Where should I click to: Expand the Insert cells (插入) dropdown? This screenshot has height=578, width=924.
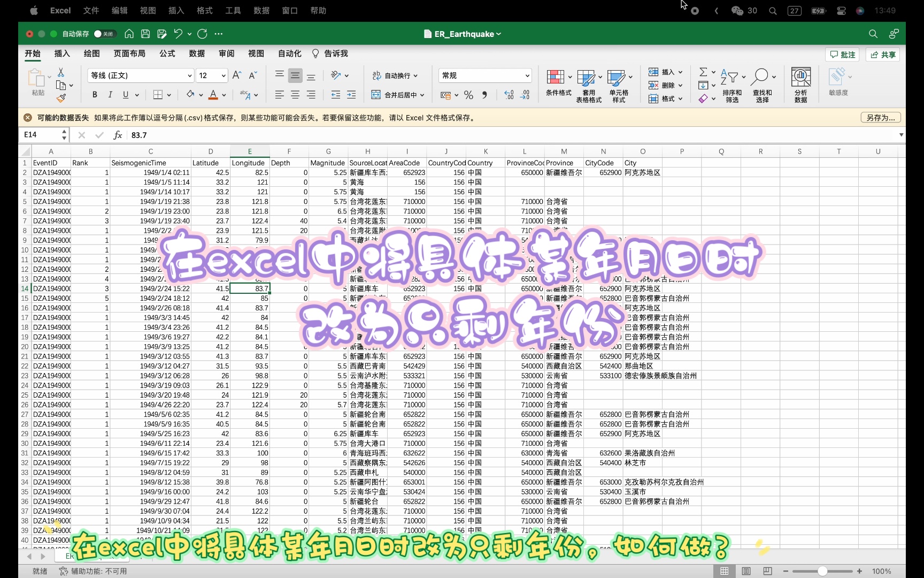tap(681, 72)
